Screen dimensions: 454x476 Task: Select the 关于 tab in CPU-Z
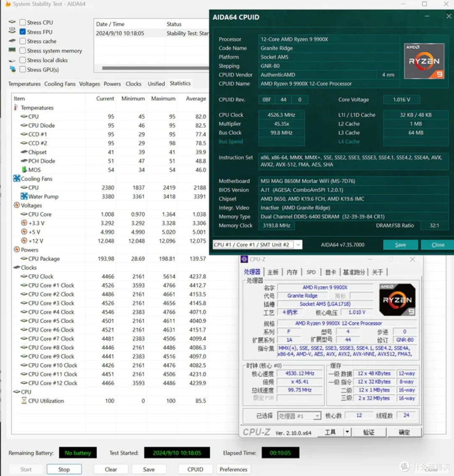pyautogui.click(x=377, y=272)
